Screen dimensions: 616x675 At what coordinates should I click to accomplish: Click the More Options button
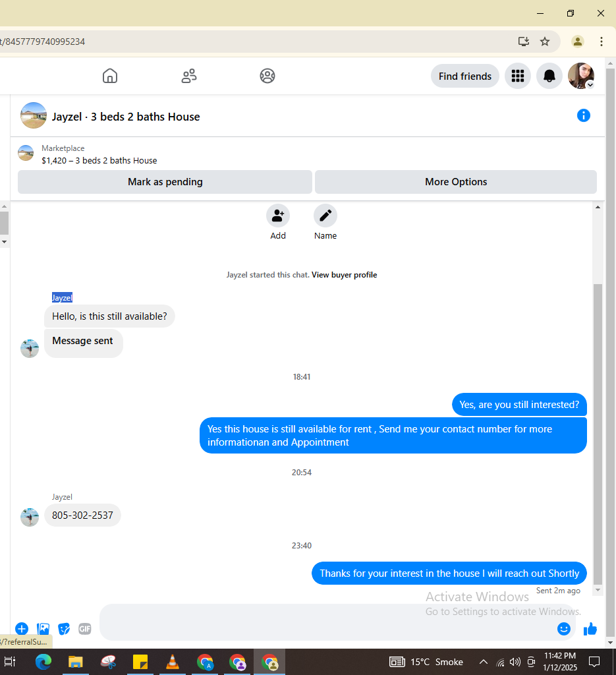coord(455,182)
